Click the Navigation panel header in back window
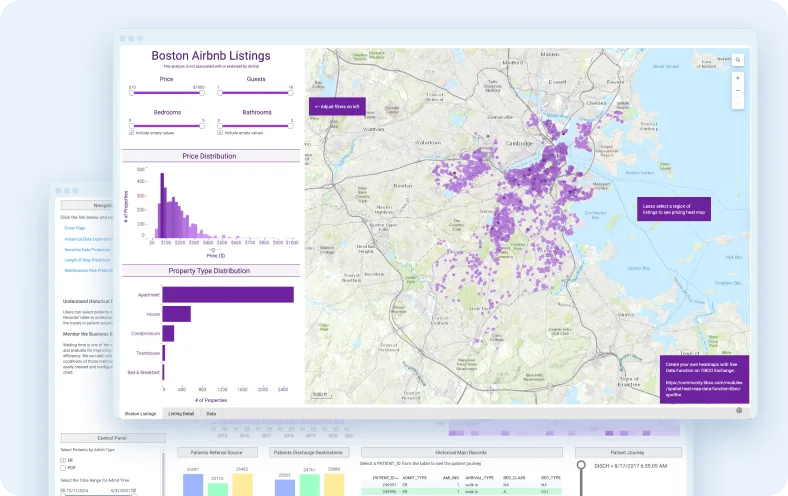 tap(86, 206)
